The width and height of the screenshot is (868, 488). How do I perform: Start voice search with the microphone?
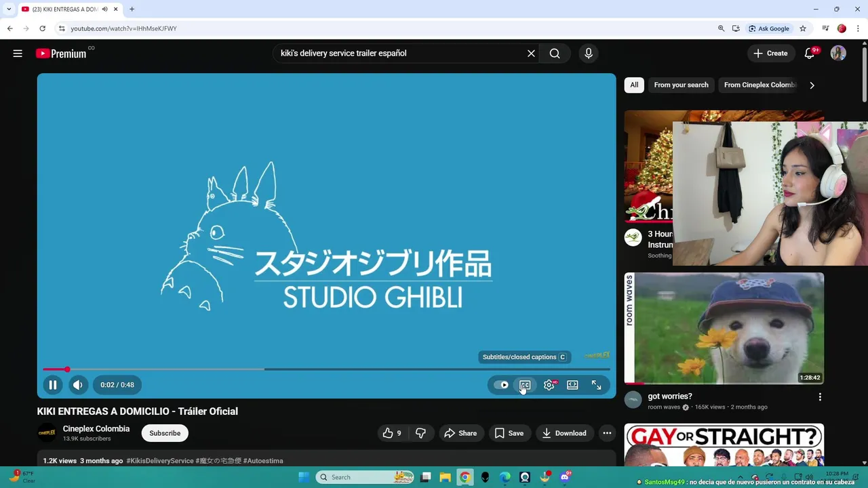[x=588, y=54]
